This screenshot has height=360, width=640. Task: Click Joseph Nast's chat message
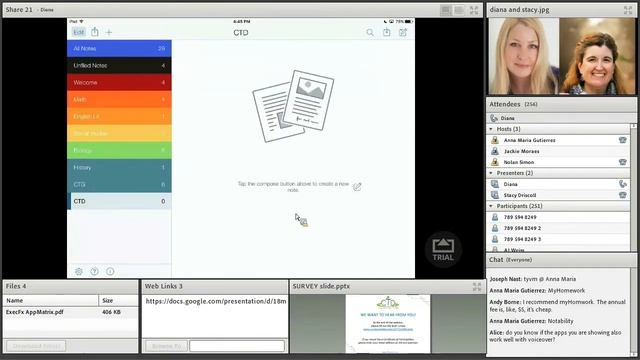tap(533, 279)
